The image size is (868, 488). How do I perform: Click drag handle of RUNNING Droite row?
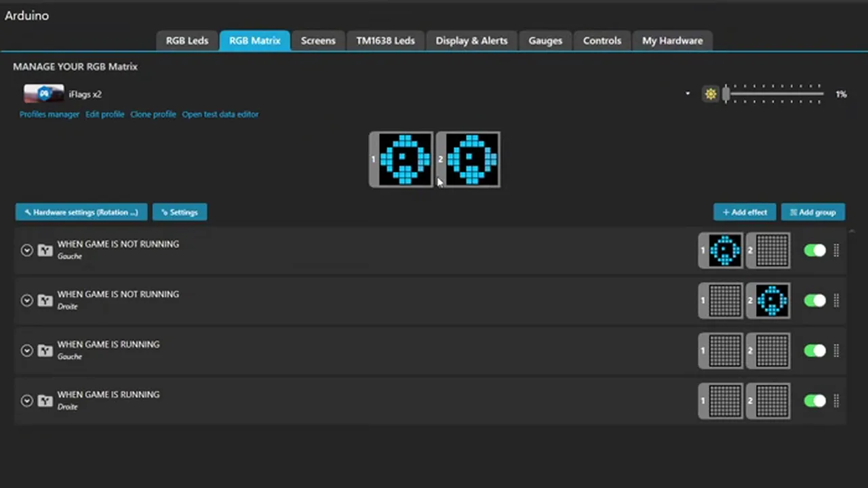(x=836, y=401)
